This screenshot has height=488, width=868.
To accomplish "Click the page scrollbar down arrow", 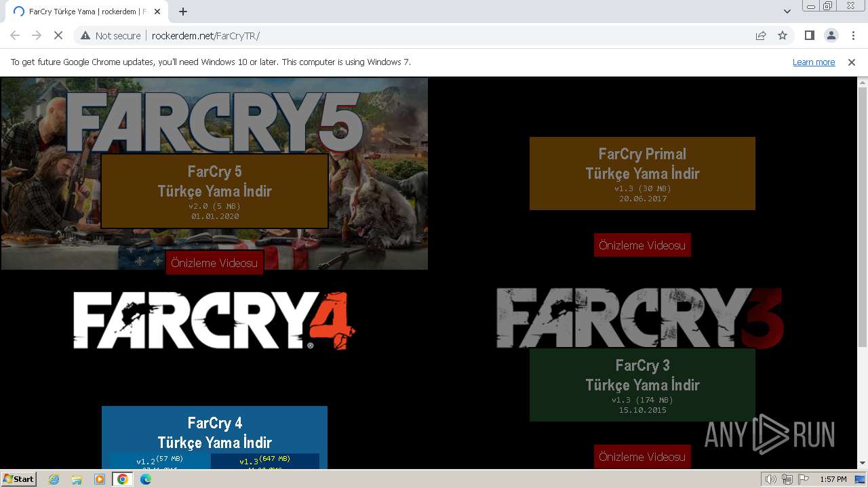I will (x=863, y=464).
